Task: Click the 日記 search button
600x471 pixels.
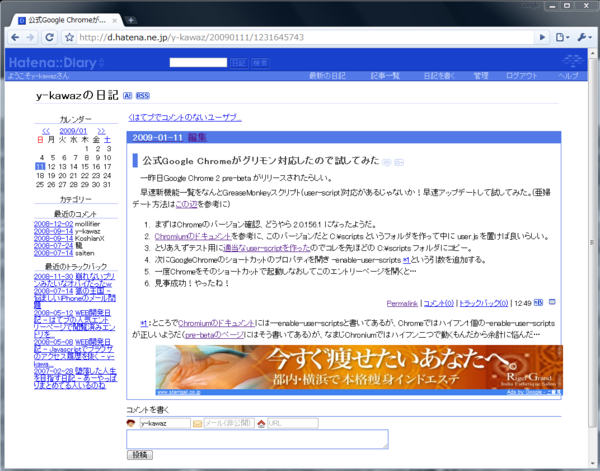Action: 239,63
